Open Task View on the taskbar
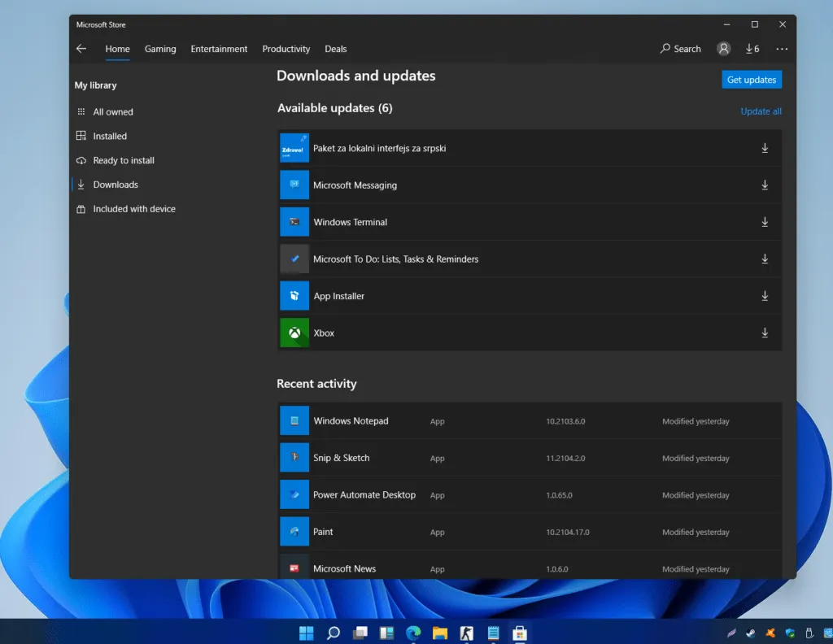Viewport: 833px width, 644px height. [360, 633]
